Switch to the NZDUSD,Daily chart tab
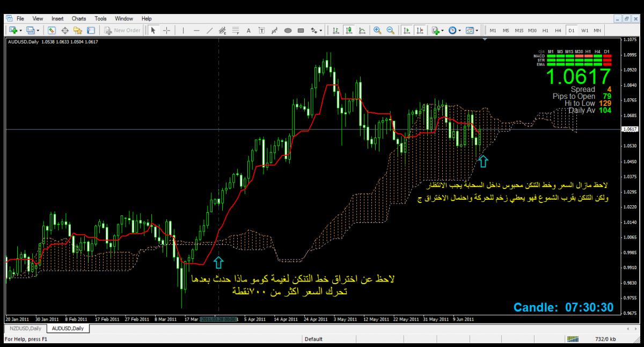The width and height of the screenshot is (644, 347). [25, 328]
